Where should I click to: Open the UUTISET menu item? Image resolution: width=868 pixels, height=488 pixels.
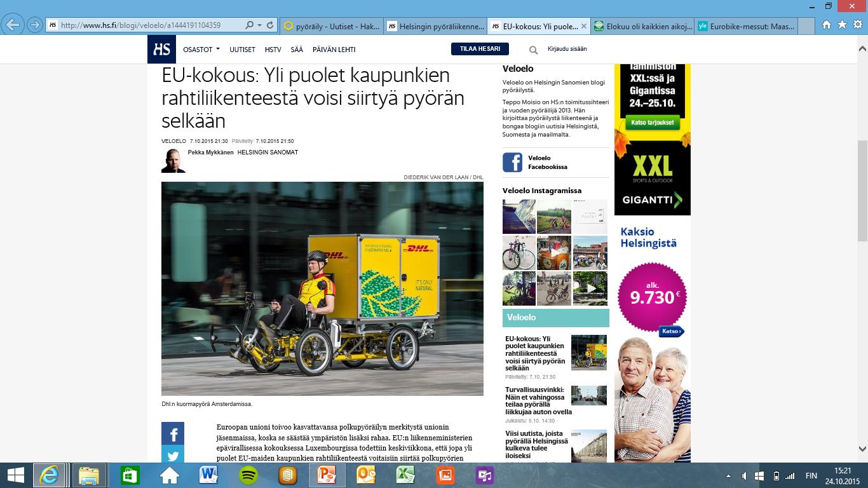click(242, 50)
